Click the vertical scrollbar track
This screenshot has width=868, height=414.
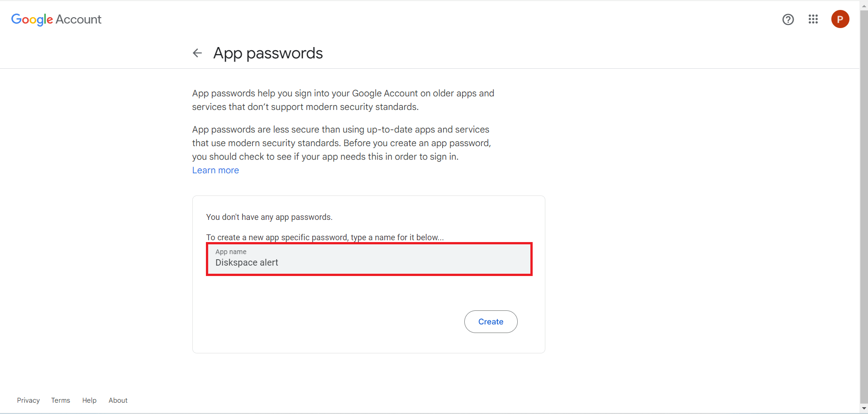[864, 207]
